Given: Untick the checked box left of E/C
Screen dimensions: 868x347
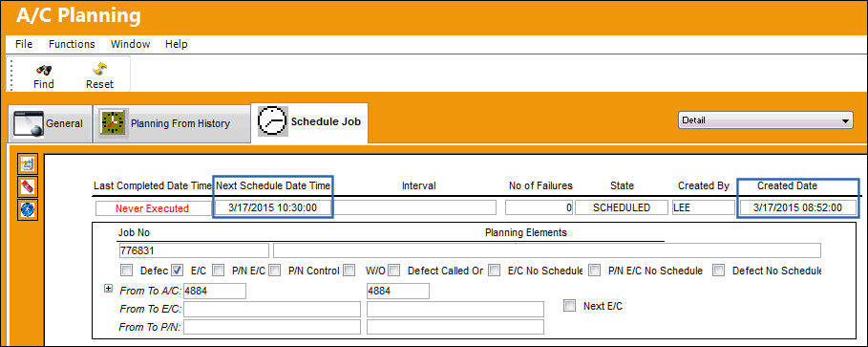Looking at the screenshot, I should [178, 271].
